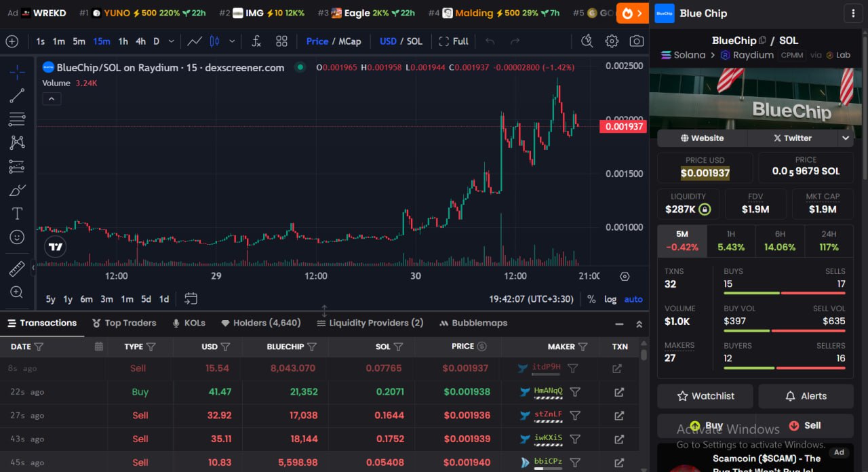Open the time axis settings icon
Screen dimensions: 868x472
625,277
